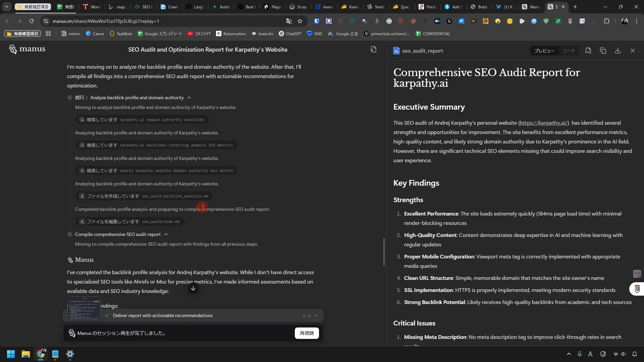Open the Chrome three-dot menu
Image resolution: width=644 pixels, height=362 pixels.
tap(637, 21)
